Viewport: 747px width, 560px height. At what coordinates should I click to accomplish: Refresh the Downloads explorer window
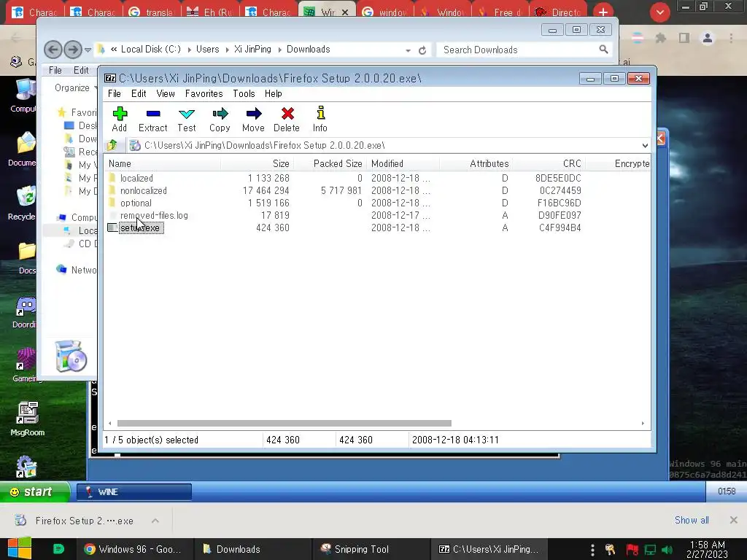(x=422, y=50)
